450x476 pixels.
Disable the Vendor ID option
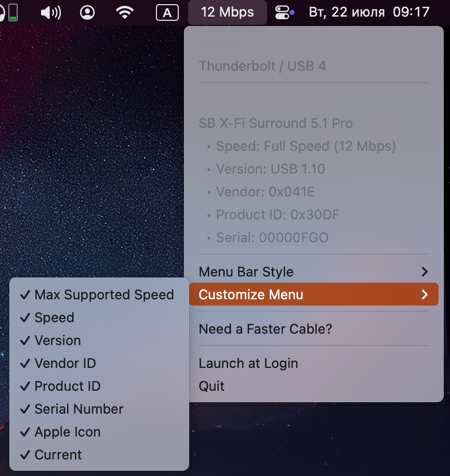pyautogui.click(x=99, y=363)
